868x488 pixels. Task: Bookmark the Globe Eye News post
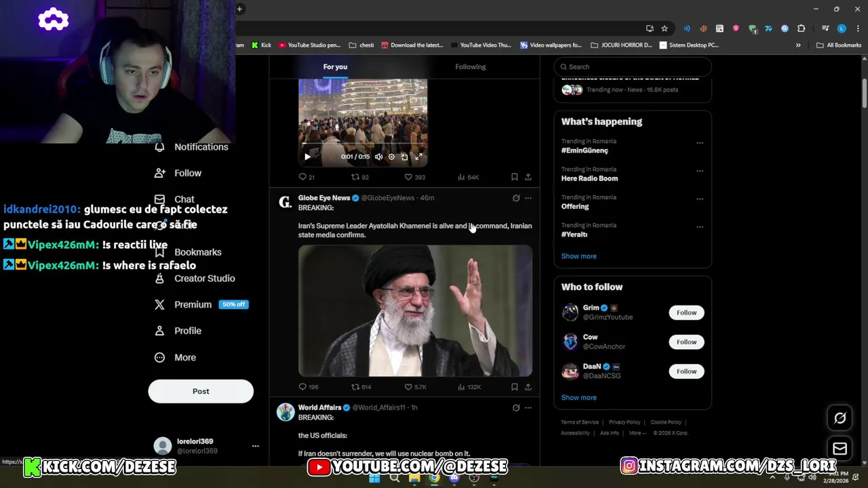pos(515,387)
